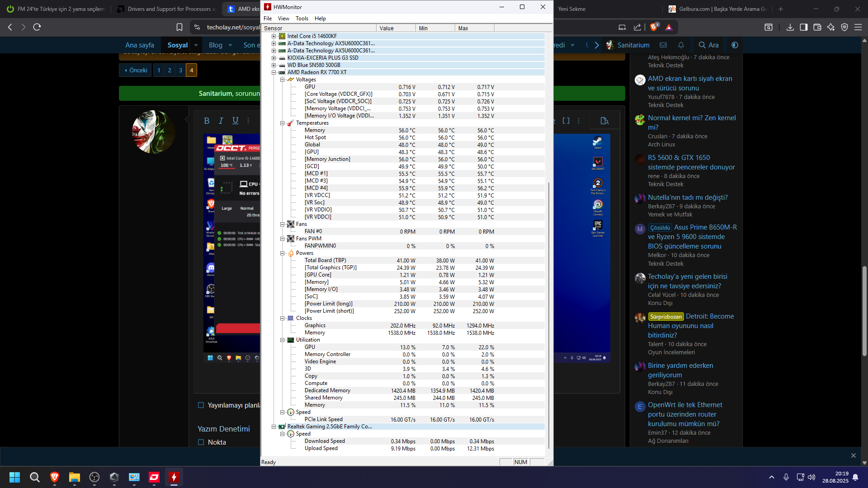Expand the Intel Core i5 14600KF node

point(274,36)
